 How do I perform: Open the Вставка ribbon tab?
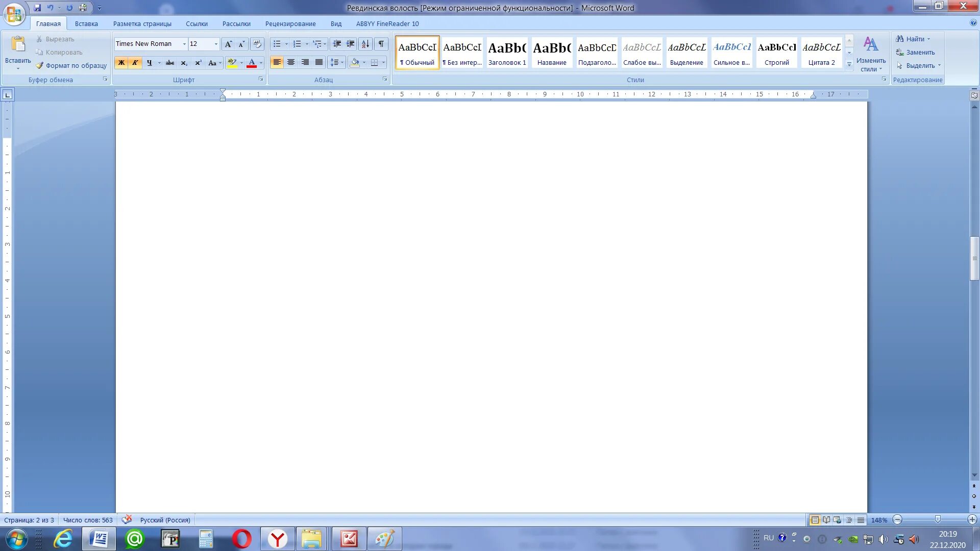pyautogui.click(x=86, y=23)
